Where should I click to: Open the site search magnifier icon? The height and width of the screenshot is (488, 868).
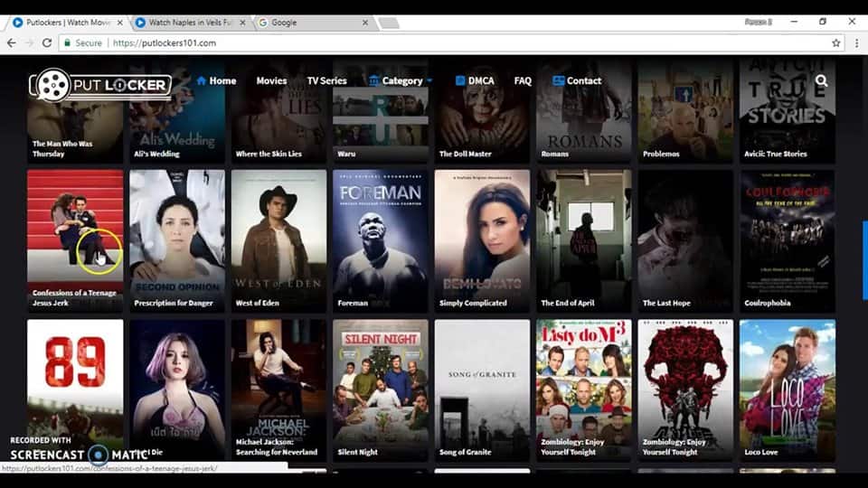coord(822,80)
